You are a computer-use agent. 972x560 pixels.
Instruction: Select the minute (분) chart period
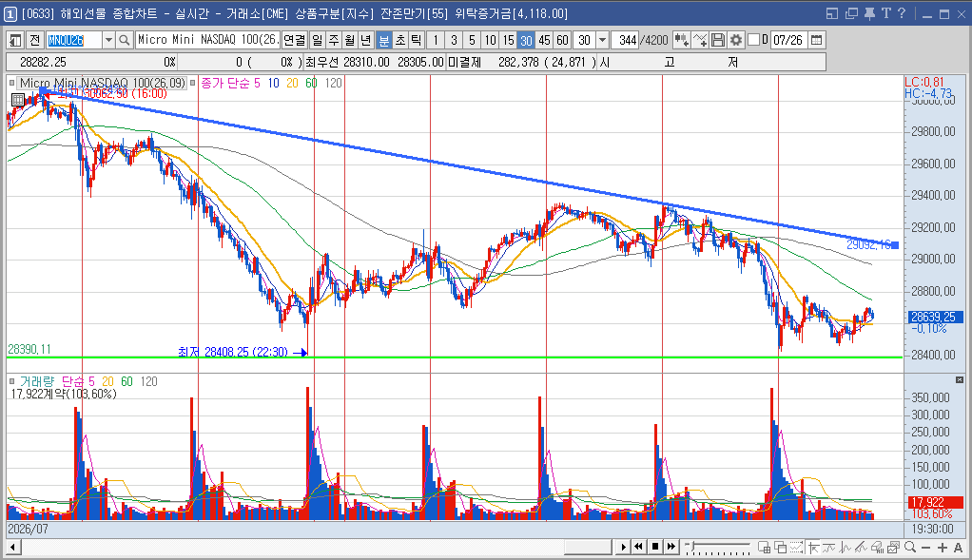[383, 40]
